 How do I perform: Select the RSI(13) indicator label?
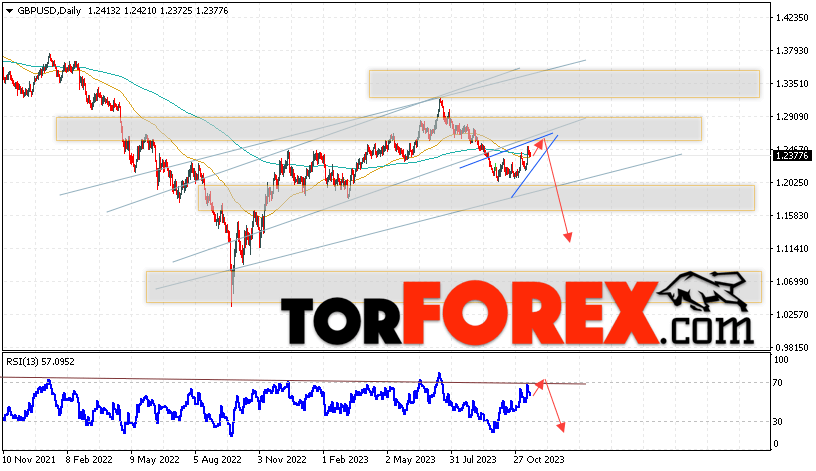click(40, 362)
